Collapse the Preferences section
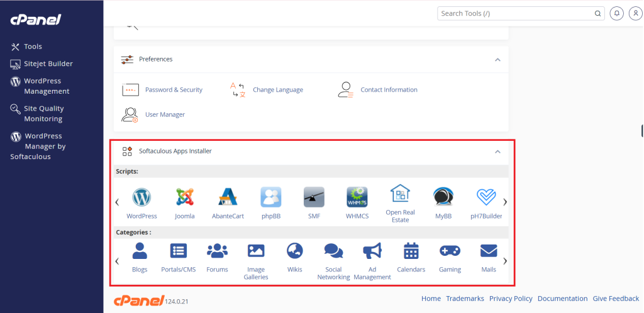This screenshot has height=313, width=644. click(498, 60)
